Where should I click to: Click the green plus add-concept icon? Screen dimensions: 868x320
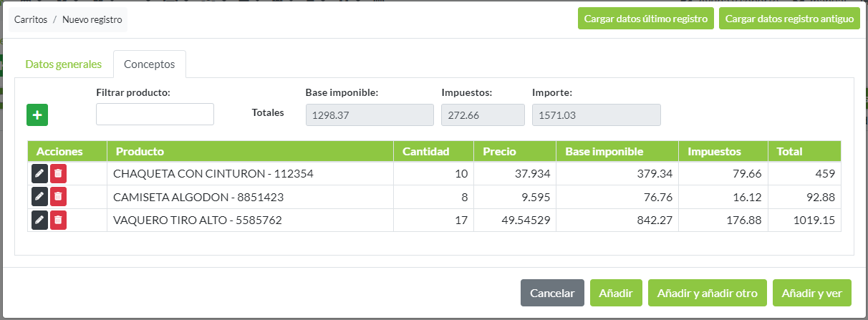pyautogui.click(x=37, y=115)
